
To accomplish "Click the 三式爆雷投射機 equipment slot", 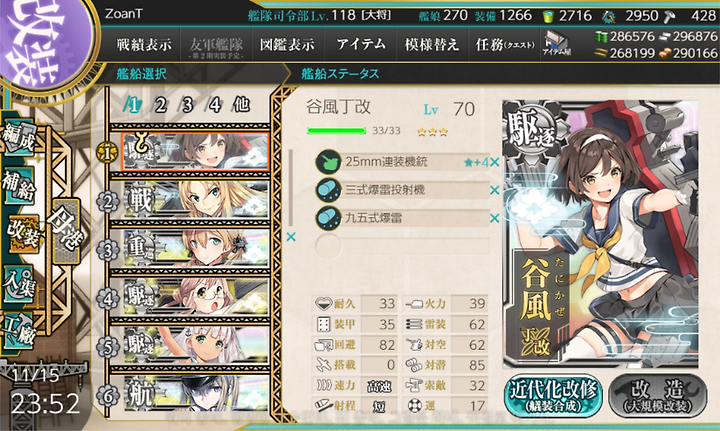I will (x=402, y=190).
